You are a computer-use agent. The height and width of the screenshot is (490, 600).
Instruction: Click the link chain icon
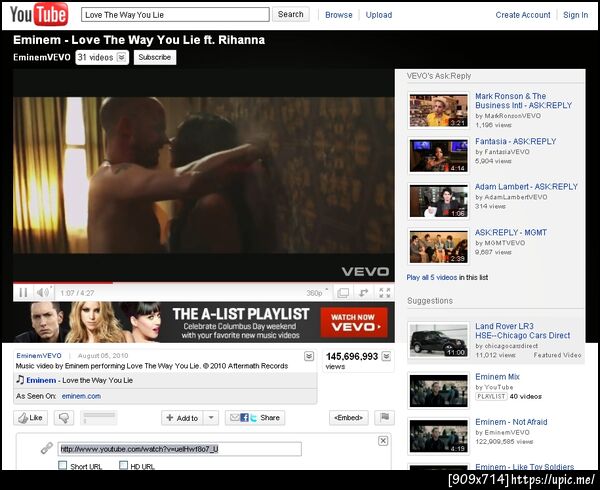pos(47,448)
